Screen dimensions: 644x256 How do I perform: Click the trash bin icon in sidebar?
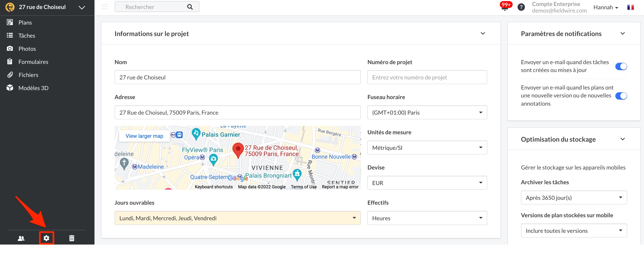point(72,238)
